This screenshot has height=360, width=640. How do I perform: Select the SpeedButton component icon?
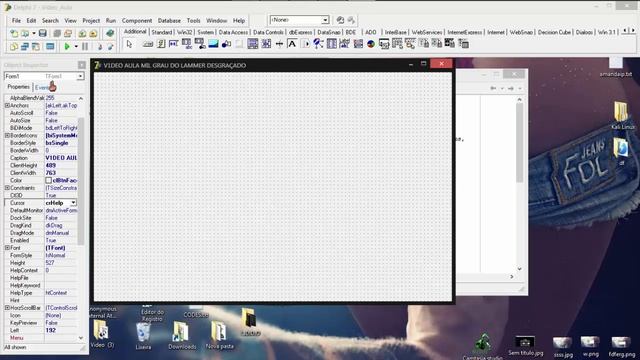point(161,44)
